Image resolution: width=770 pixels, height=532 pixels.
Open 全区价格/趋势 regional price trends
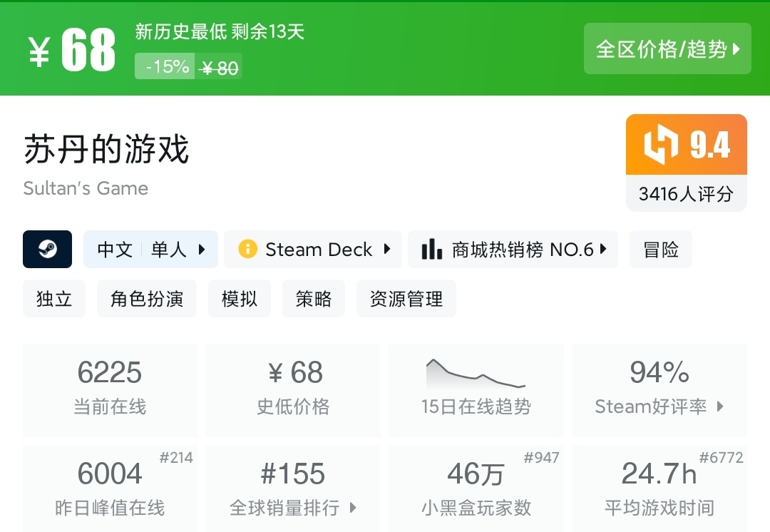pyautogui.click(x=667, y=48)
